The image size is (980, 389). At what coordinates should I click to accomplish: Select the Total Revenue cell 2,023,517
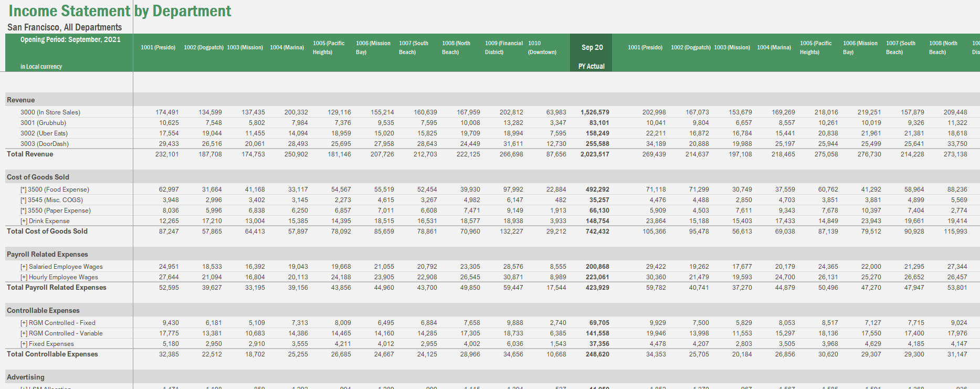click(595, 154)
